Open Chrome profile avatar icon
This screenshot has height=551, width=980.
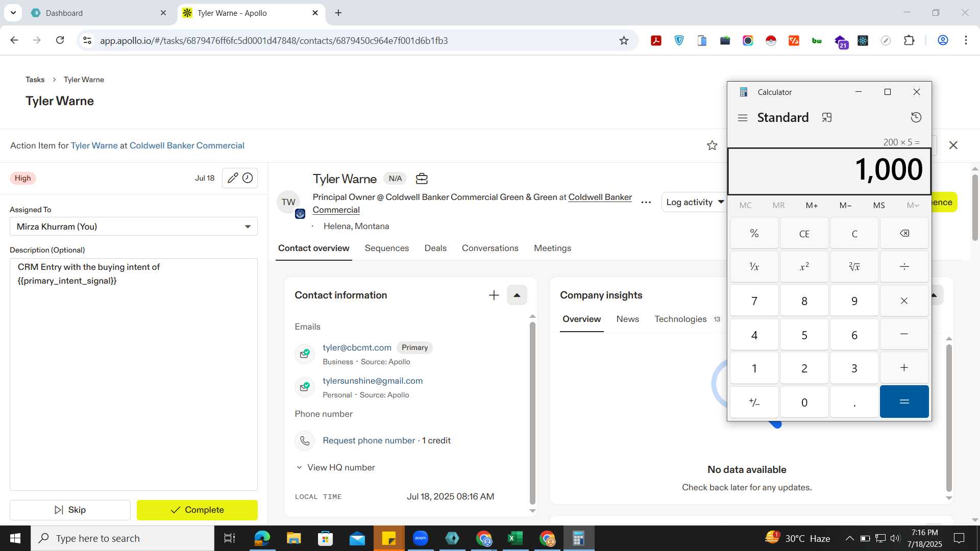(x=943, y=40)
